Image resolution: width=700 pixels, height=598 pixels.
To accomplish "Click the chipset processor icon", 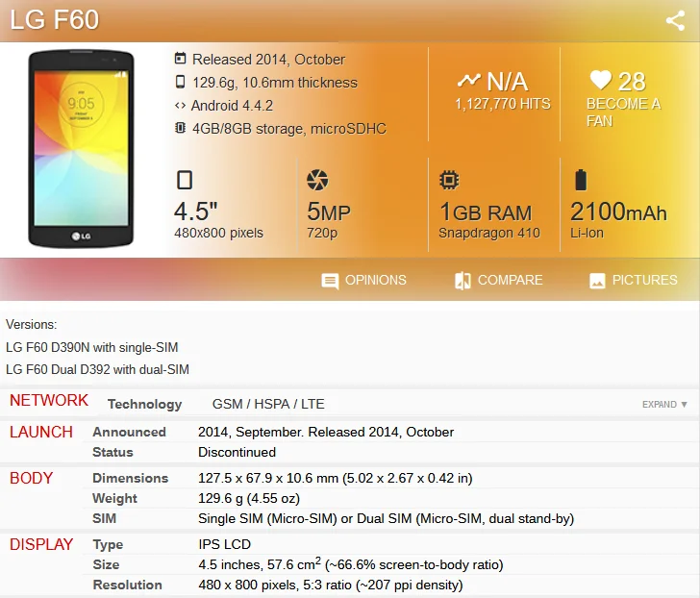I will click(x=449, y=180).
